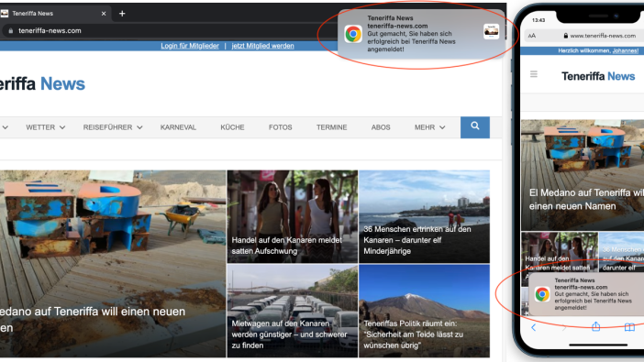Click the lock icon in address bar
The width and height of the screenshot is (644, 362).
click(x=11, y=31)
